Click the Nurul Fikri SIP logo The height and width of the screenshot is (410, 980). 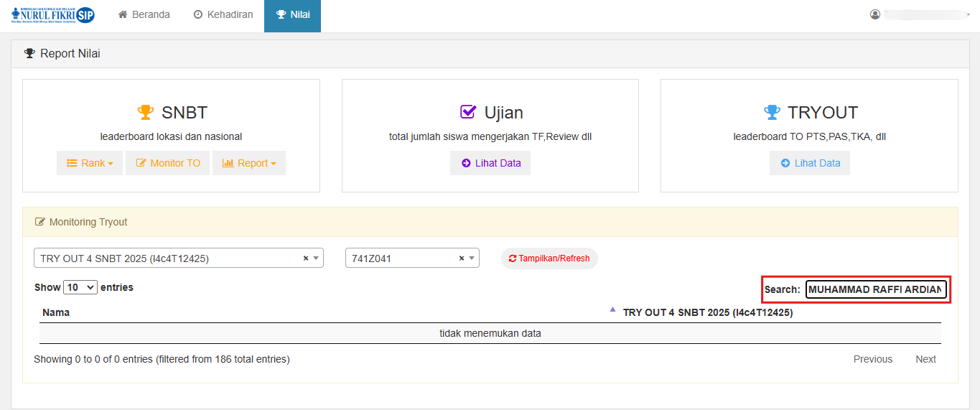pyautogui.click(x=53, y=15)
